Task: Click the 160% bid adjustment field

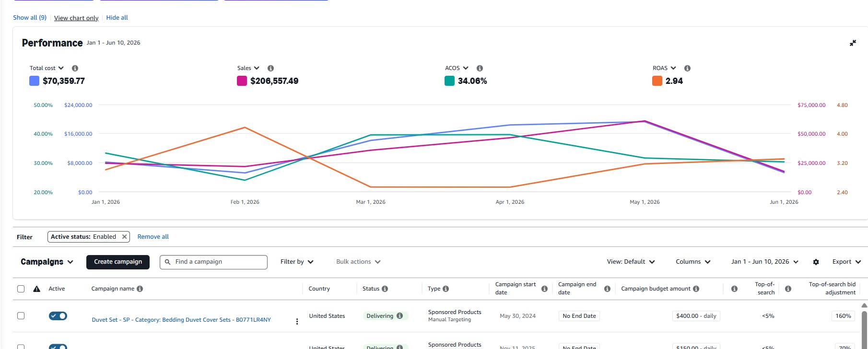Action: pos(843,316)
